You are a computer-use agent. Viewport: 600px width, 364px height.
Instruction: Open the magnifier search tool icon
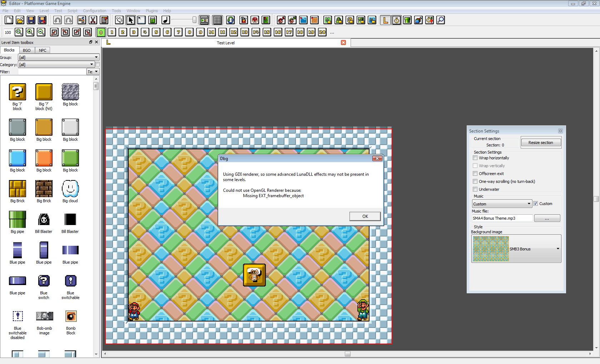pos(441,20)
